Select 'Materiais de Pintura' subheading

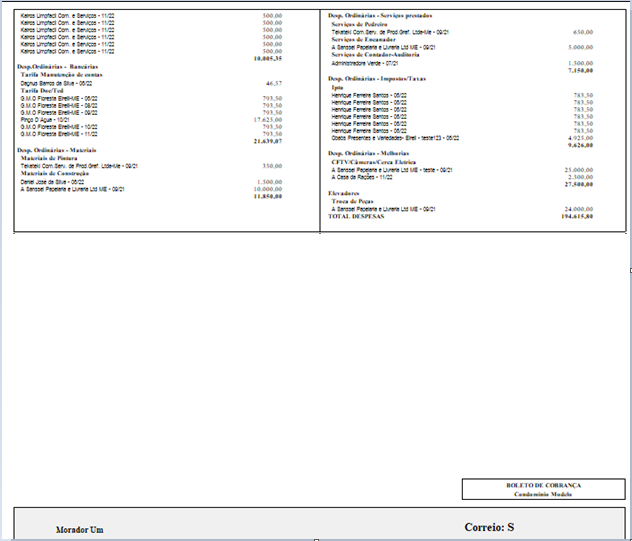(49, 158)
